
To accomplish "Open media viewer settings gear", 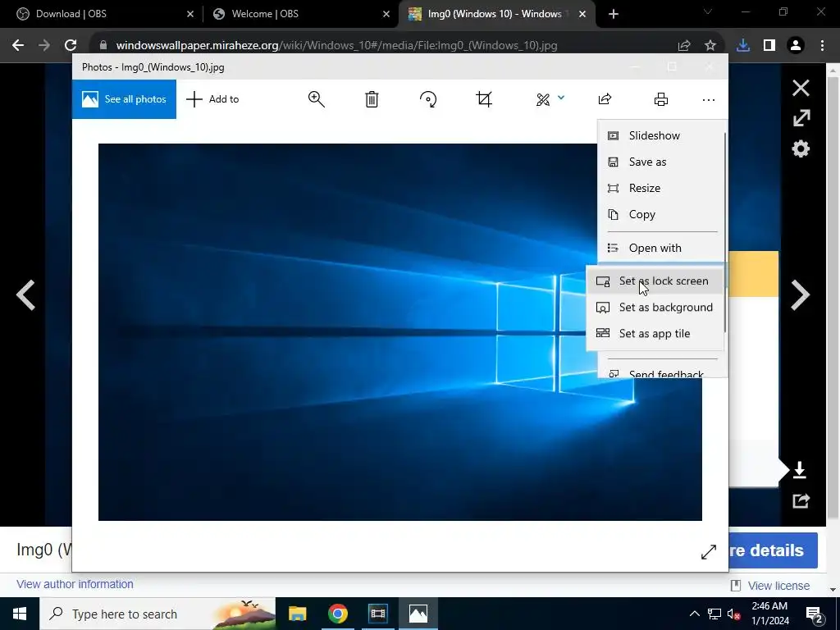I will point(801,148).
